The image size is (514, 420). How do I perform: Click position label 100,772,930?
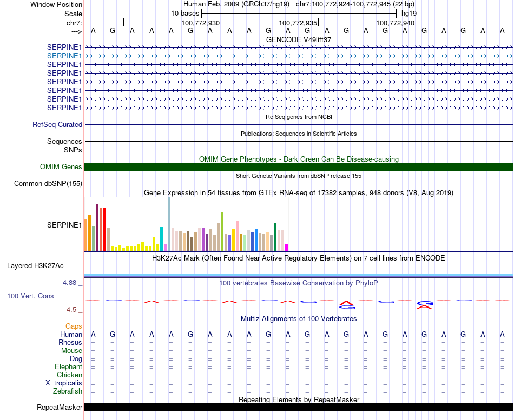pos(201,23)
